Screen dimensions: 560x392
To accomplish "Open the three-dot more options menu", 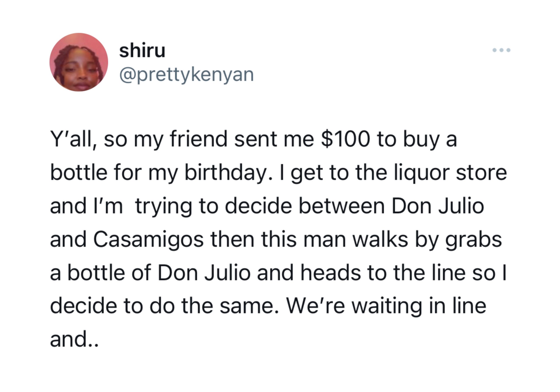I will (x=501, y=50).
